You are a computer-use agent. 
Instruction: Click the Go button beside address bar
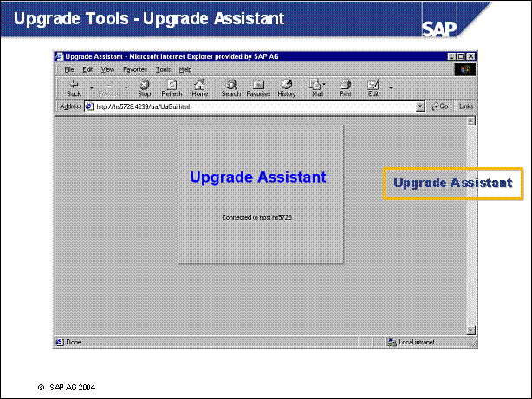(440, 106)
